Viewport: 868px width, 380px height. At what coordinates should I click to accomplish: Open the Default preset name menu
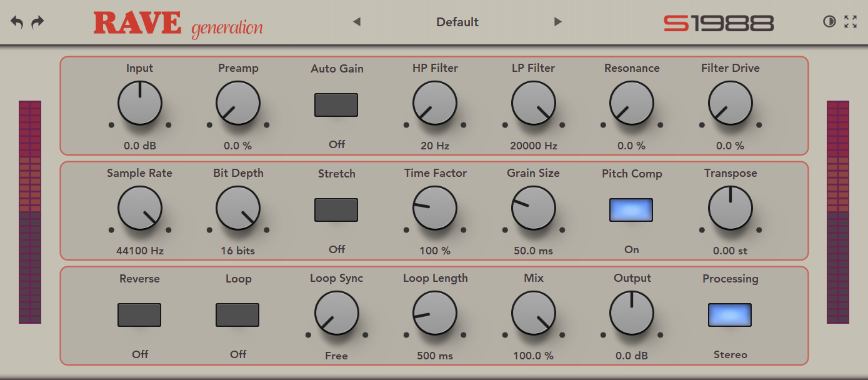457,22
